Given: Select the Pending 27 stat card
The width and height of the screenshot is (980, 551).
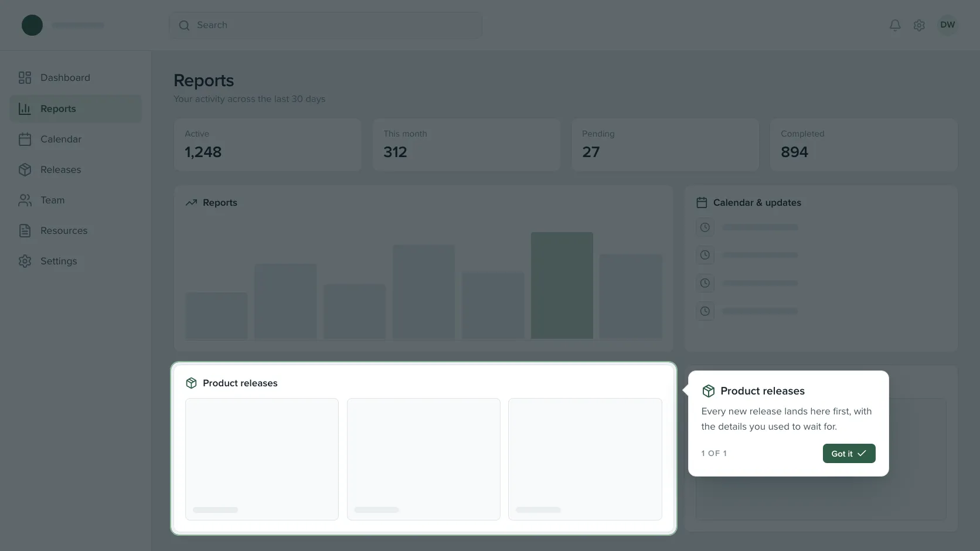Looking at the screenshot, I should pos(665,145).
